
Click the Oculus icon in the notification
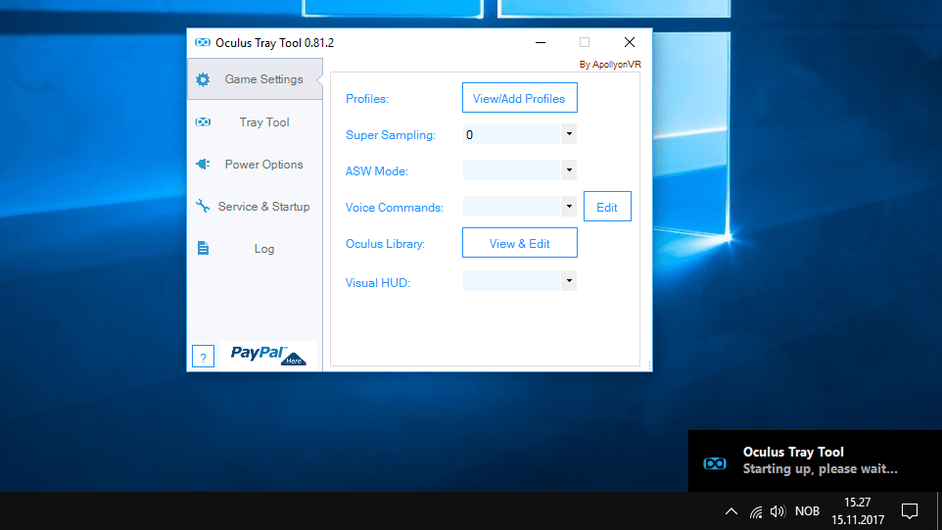coord(715,463)
